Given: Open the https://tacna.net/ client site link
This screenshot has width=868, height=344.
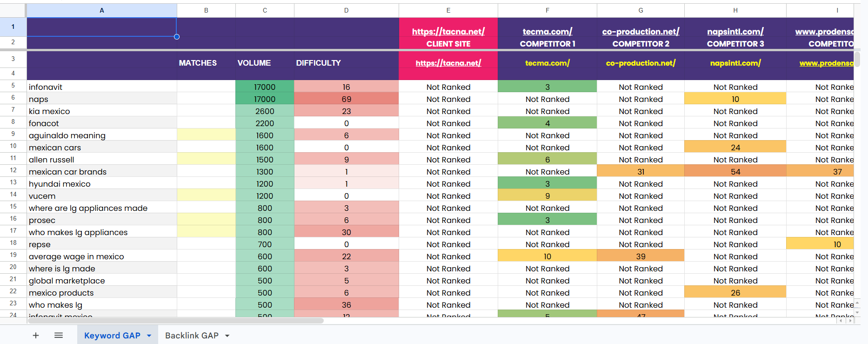Looking at the screenshot, I should tap(448, 32).
